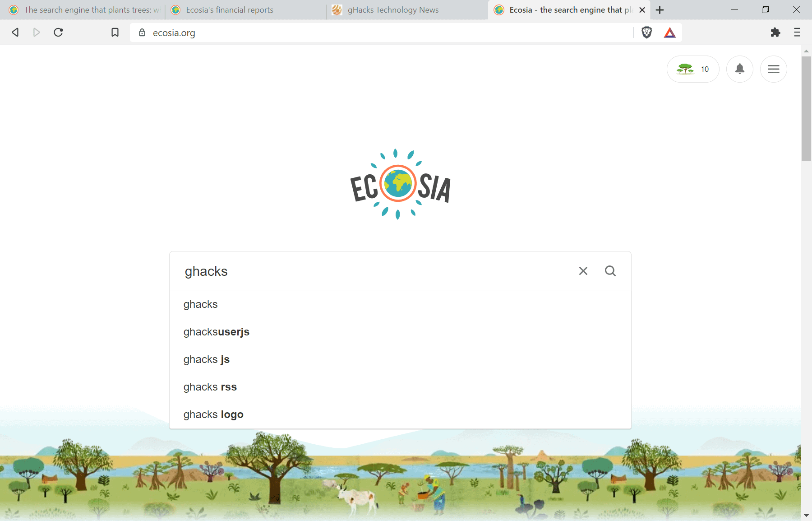
Task: Switch to 'The search engine that plants trees' tab
Action: tap(84, 10)
